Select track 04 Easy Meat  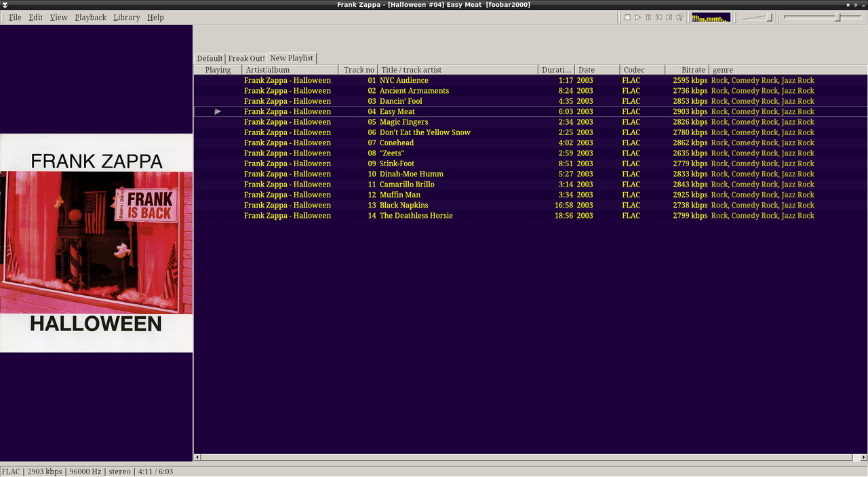click(x=530, y=111)
